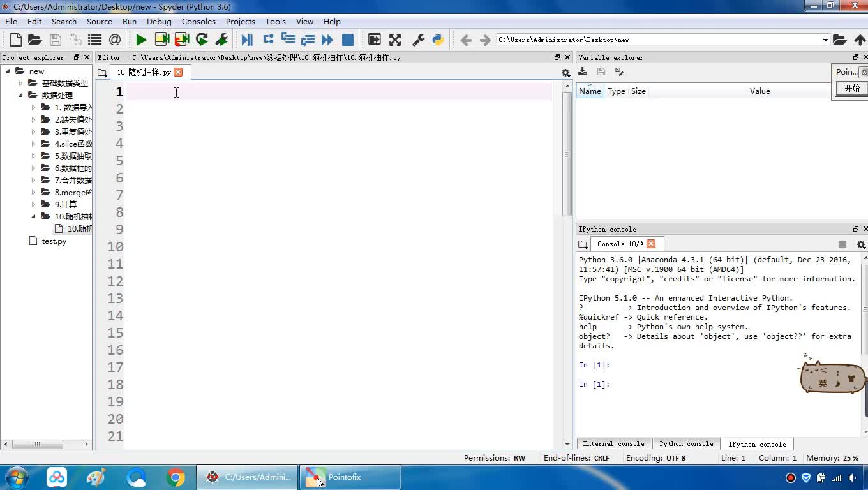Click the blue Stop debugging square
Screen dimensions: 868x490
(x=348, y=40)
